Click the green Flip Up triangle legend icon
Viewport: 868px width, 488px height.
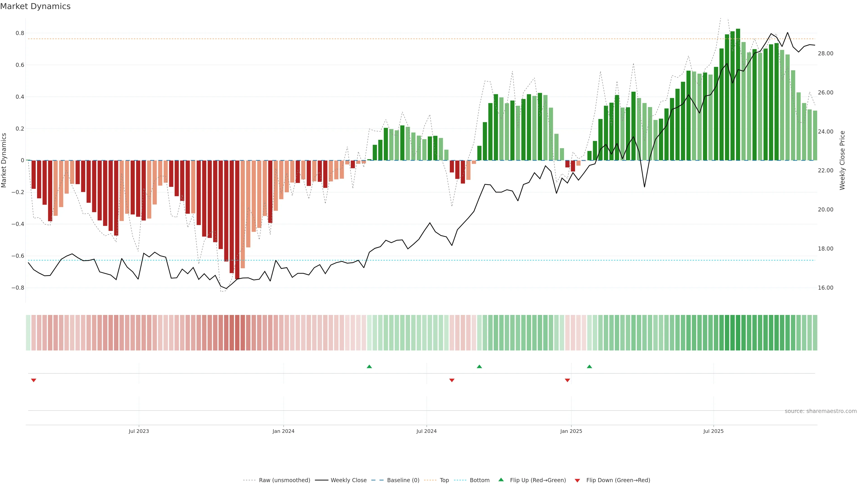pos(501,480)
